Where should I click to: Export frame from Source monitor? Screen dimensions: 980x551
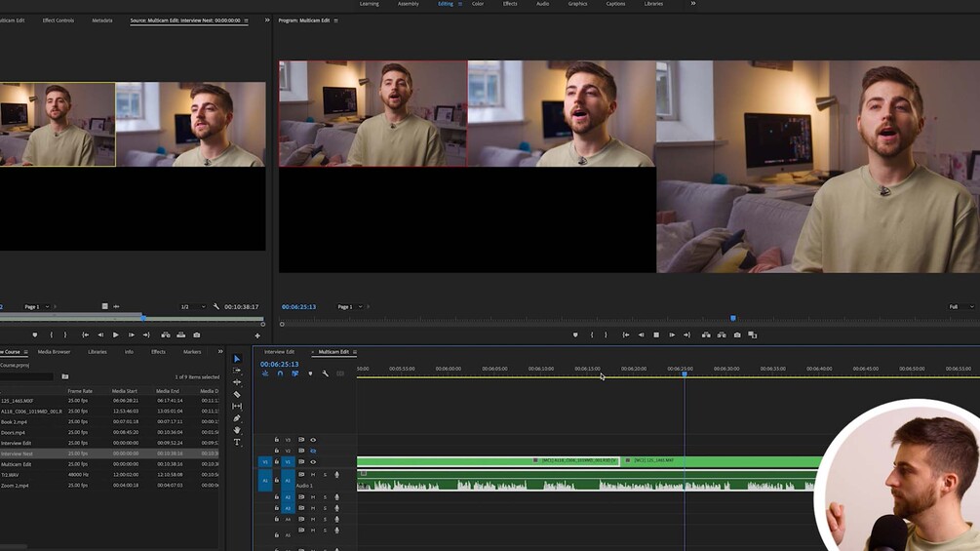click(x=197, y=335)
